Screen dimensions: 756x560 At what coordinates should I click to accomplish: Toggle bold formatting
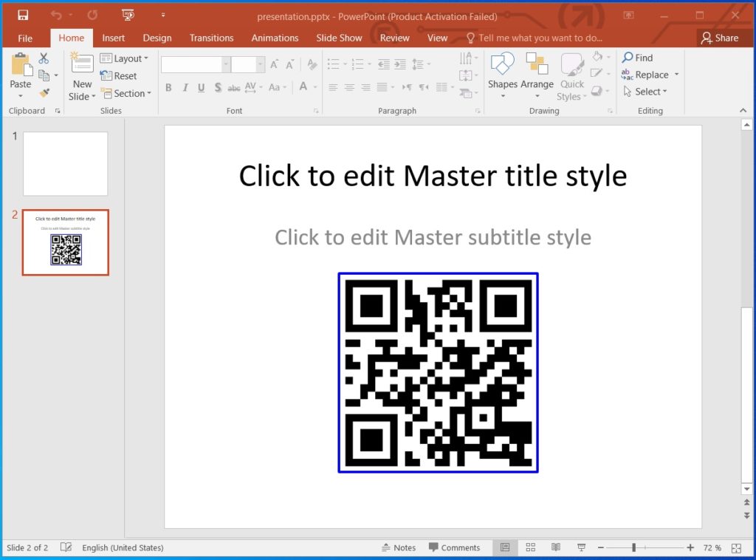click(x=168, y=87)
